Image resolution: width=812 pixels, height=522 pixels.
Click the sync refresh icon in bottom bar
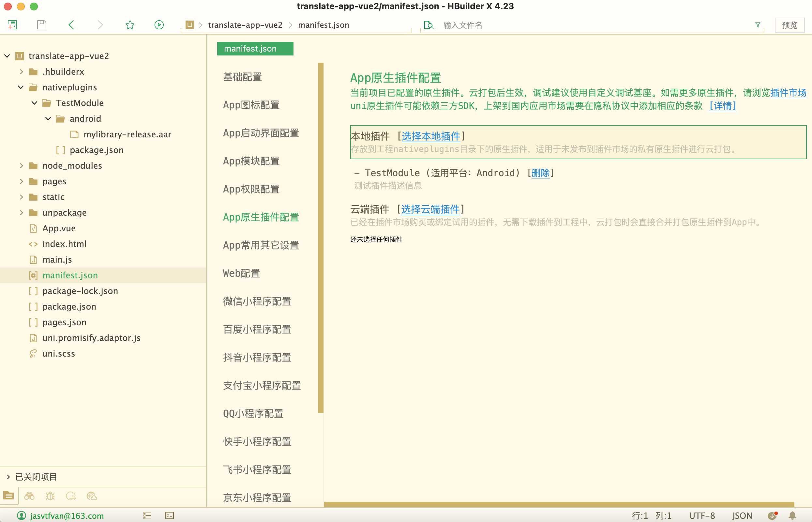(71, 496)
